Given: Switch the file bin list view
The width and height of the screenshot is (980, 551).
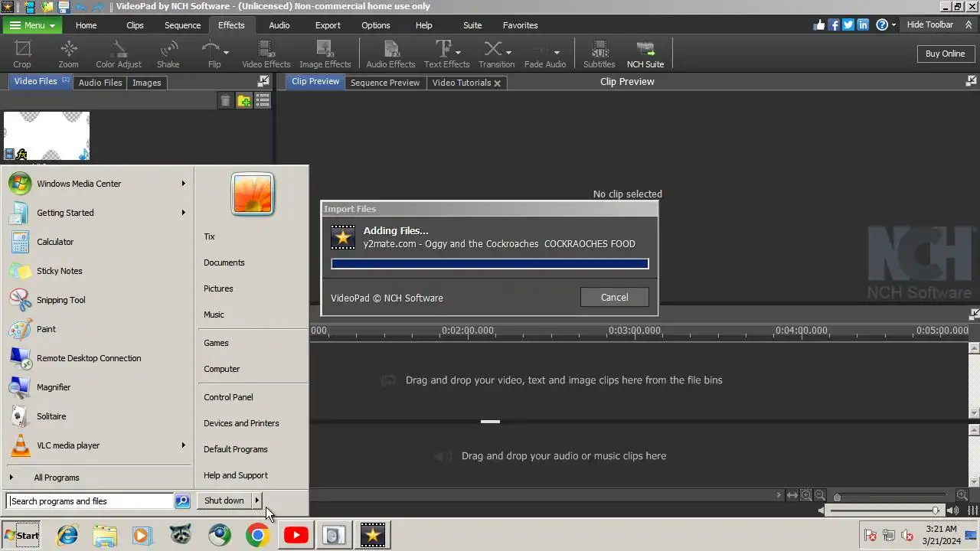Looking at the screenshot, I should pyautogui.click(x=263, y=101).
